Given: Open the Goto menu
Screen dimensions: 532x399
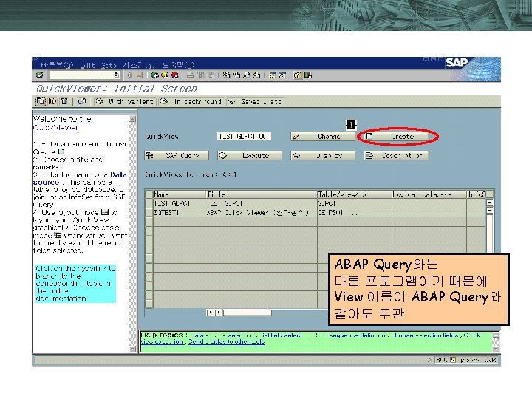Looking at the screenshot, I should tap(109, 65).
